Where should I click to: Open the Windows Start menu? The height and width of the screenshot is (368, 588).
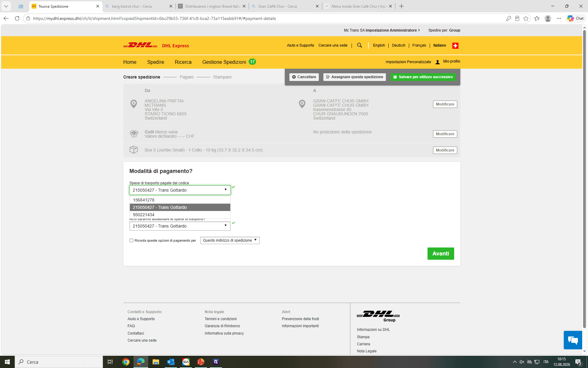pos(7,362)
